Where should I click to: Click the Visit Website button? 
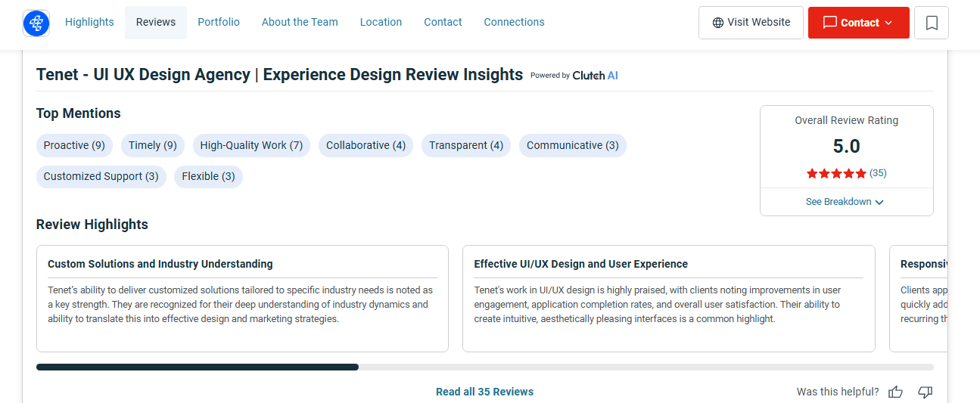(x=751, y=23)
